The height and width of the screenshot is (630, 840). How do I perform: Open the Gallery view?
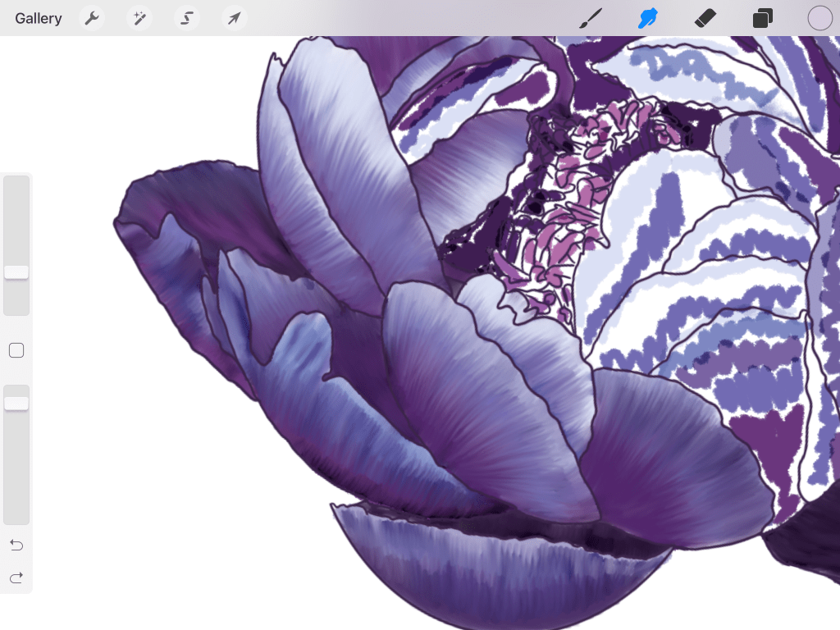tap(39, 18)
